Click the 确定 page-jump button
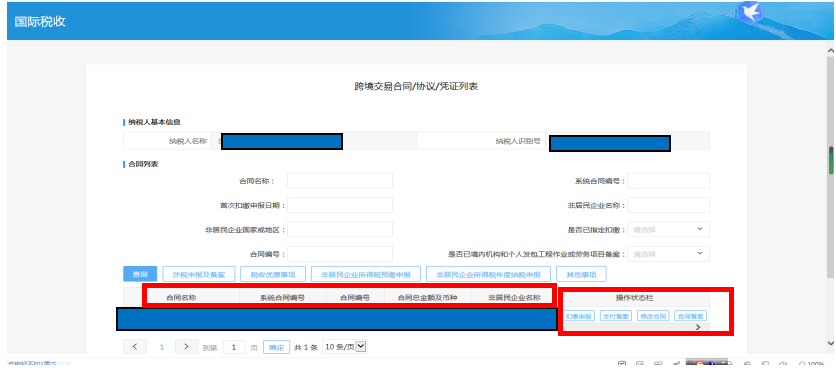This screenshot has width=836, height=380. click(277, 347)
